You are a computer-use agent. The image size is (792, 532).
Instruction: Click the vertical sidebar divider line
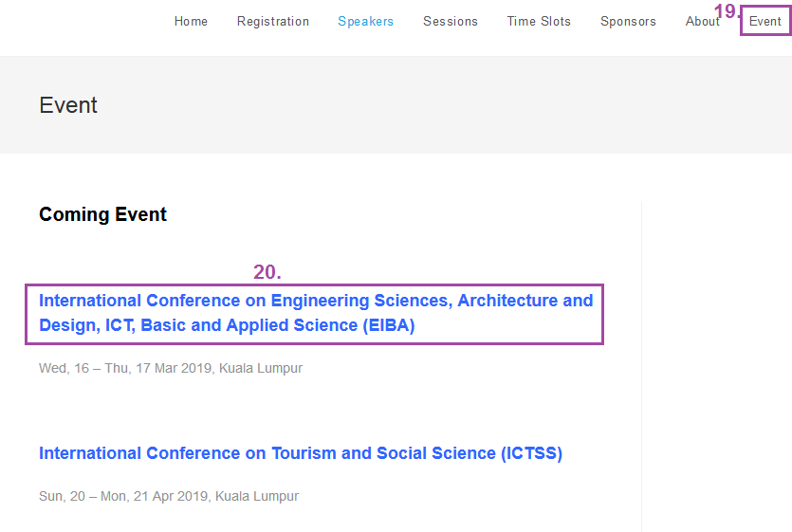[x=641, y=366]
